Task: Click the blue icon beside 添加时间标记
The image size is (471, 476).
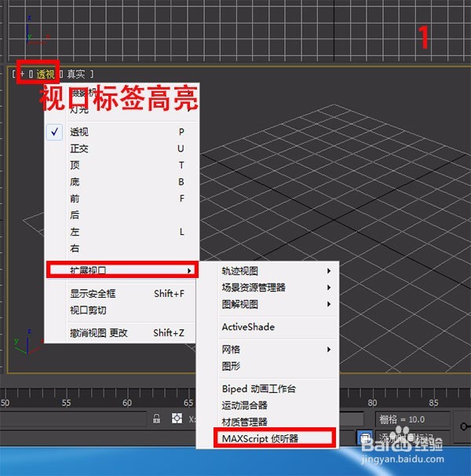Action: pos(364,438)
